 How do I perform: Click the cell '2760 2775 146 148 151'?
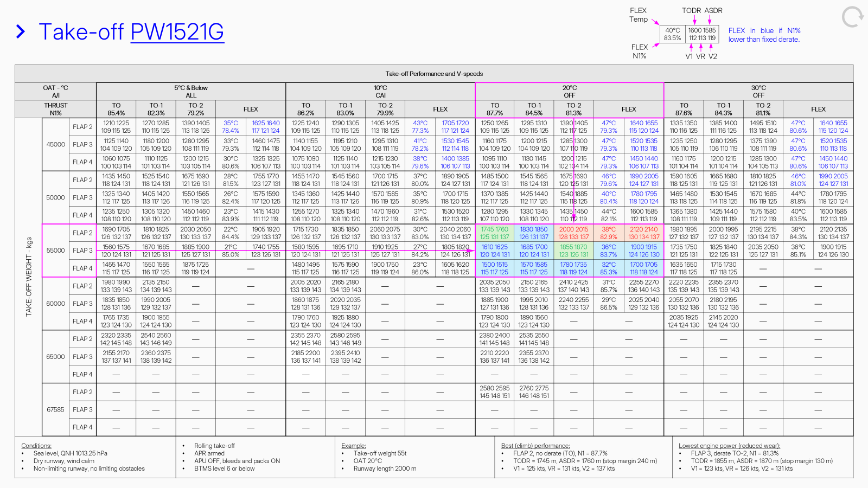coord(534,392)
